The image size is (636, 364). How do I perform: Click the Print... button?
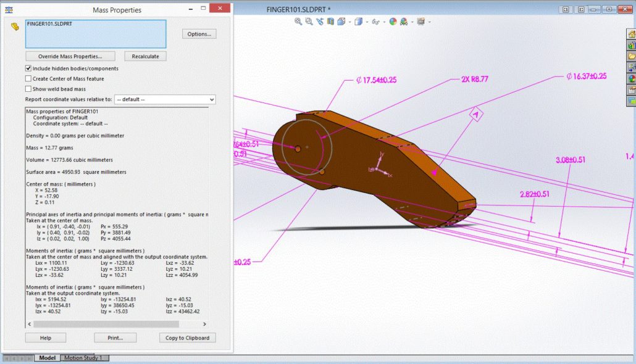[x=115, y=337]
